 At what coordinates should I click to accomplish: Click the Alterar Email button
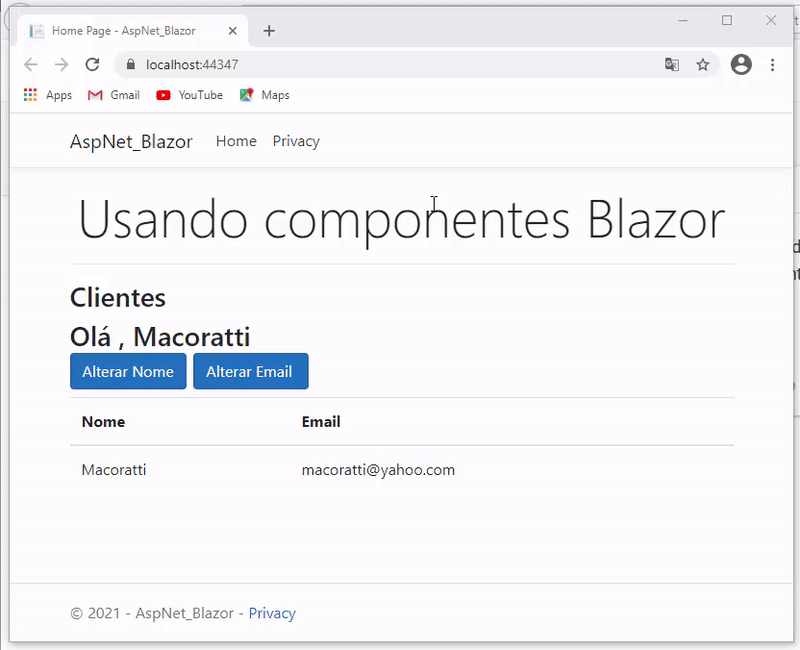(x=251, y=371)
